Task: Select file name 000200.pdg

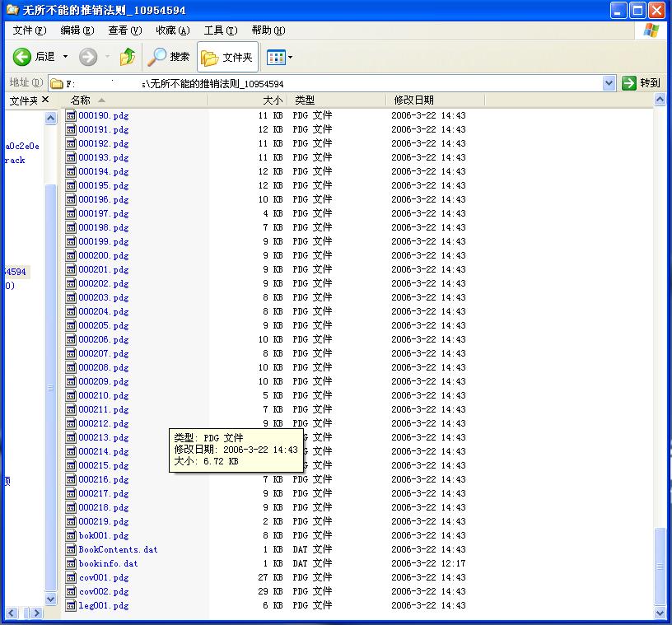Action: coord(104,255)
